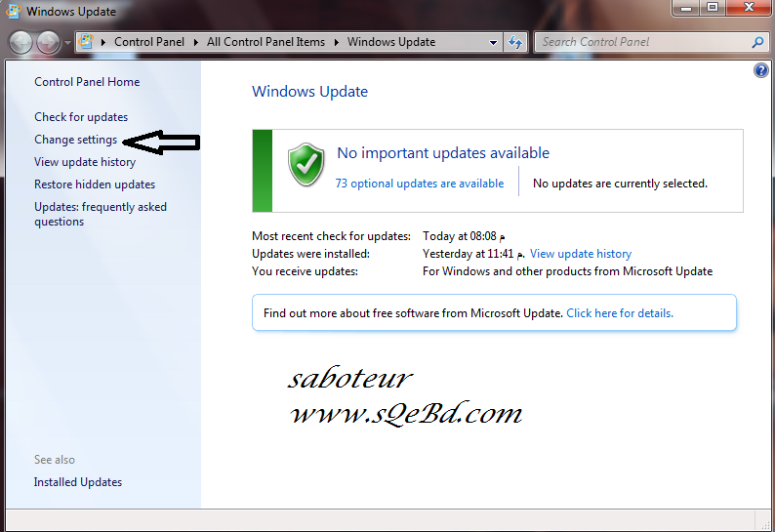Click the magnifier icon in search box
This screenshot has width=775, height=532.
[x=757, y=42]
